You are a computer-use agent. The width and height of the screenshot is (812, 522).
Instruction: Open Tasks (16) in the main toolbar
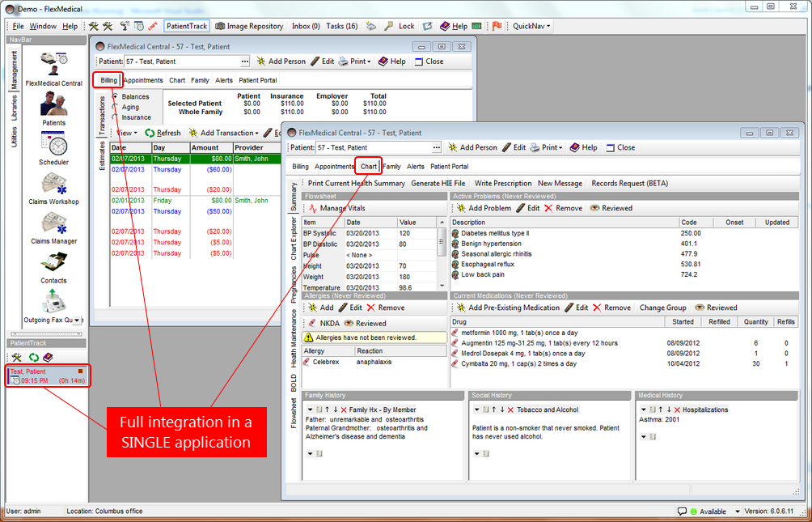342,26
